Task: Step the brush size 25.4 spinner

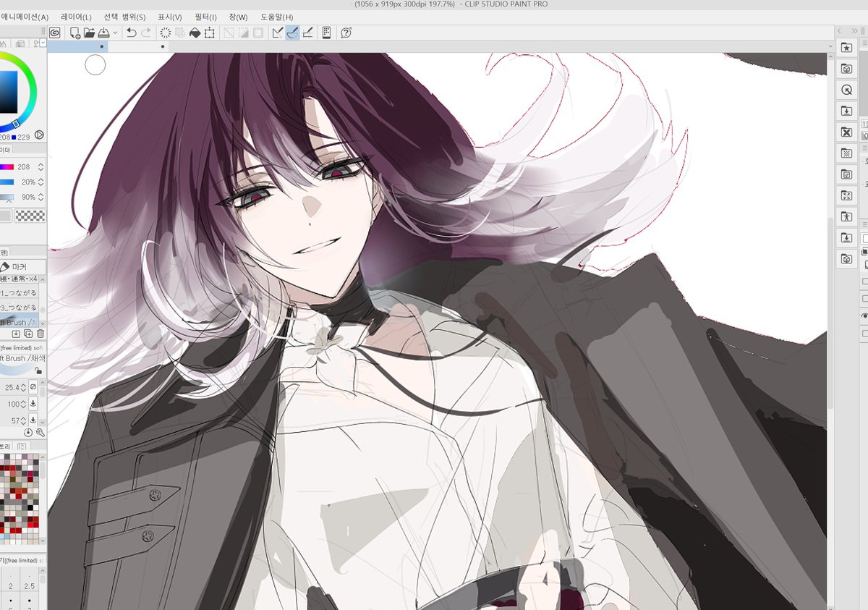Action: (22, 388)
